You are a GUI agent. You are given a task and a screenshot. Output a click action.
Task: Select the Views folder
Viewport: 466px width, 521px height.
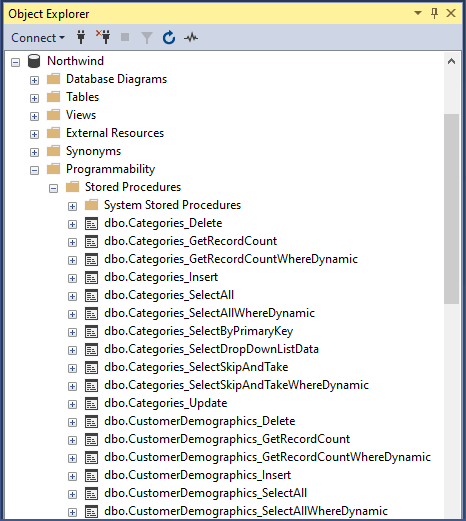(81, 115)
